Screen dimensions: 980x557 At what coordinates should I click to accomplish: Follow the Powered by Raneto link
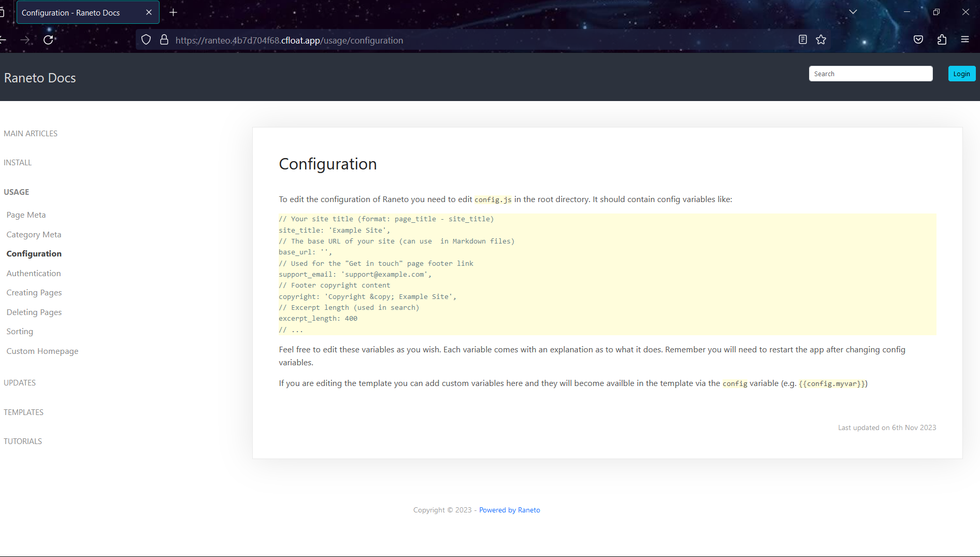pos(510,510)
